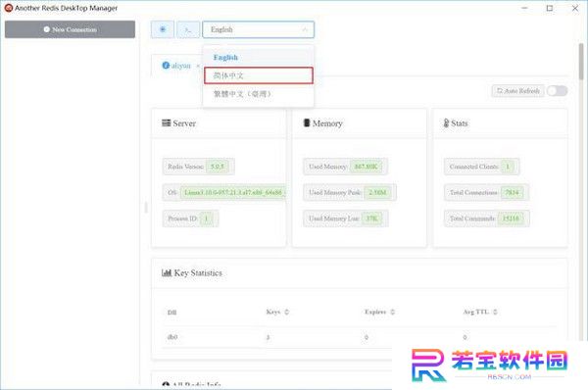Click the OS Linux value tag

tap(232, 192)
